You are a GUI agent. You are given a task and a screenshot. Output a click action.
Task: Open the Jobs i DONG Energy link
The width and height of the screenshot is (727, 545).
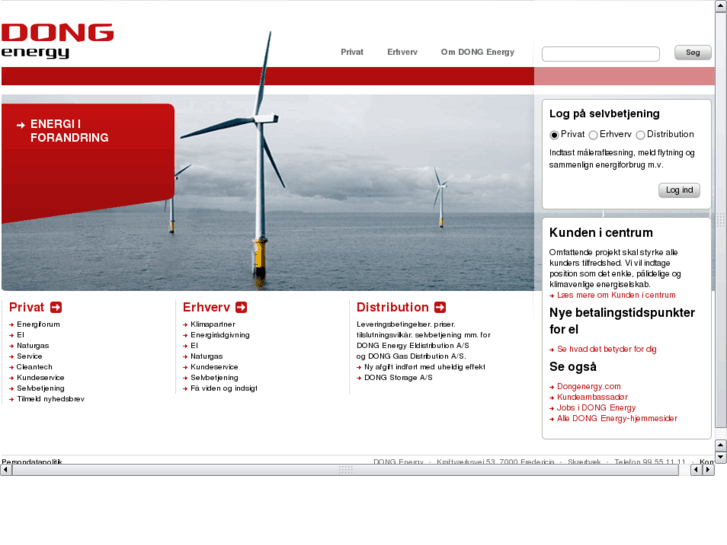tap(596, 408)
